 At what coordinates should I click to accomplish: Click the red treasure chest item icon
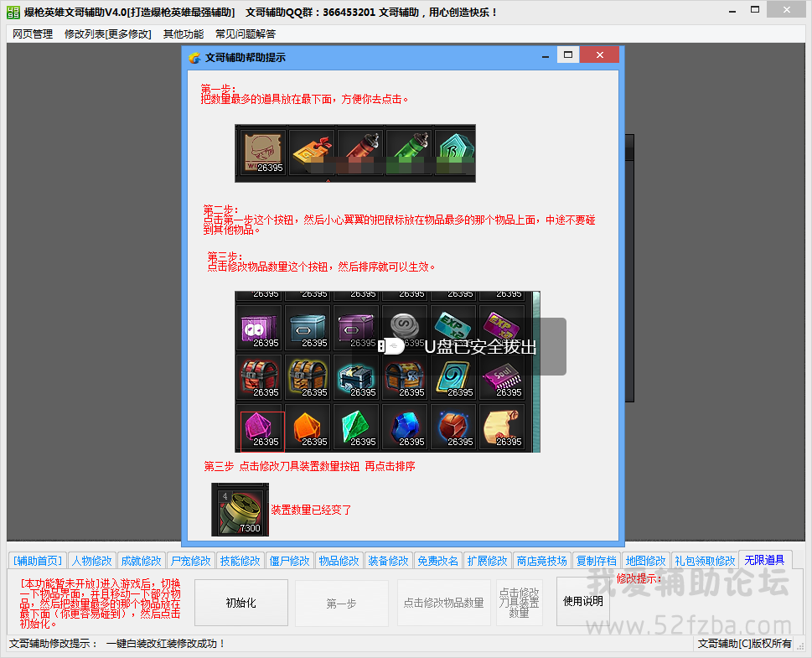pos(260,379)
